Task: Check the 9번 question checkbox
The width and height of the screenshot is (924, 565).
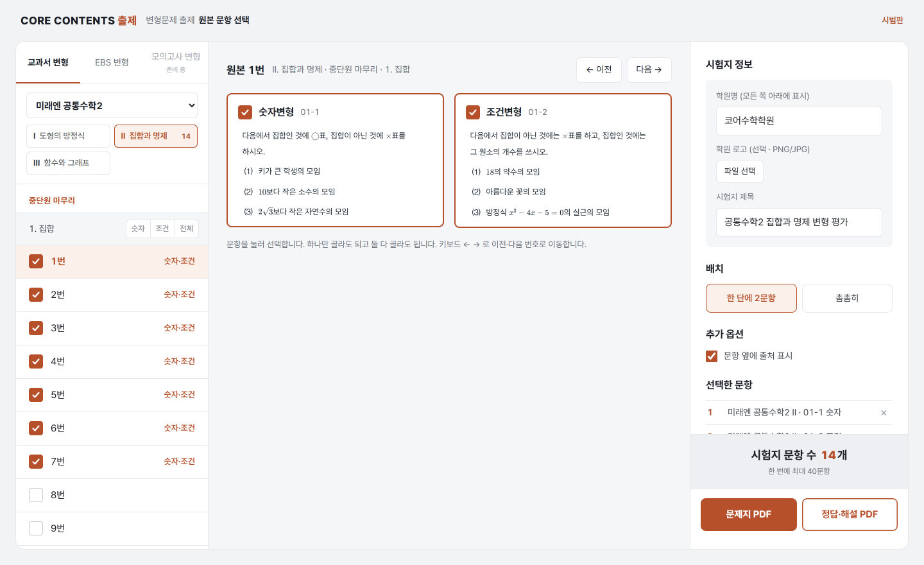Action: (x=36, y=528)
